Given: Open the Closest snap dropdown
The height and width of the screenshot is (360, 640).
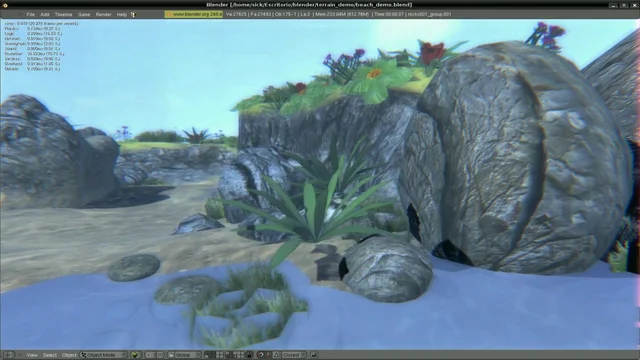Looking at the screenshot, I should point(294,355).
